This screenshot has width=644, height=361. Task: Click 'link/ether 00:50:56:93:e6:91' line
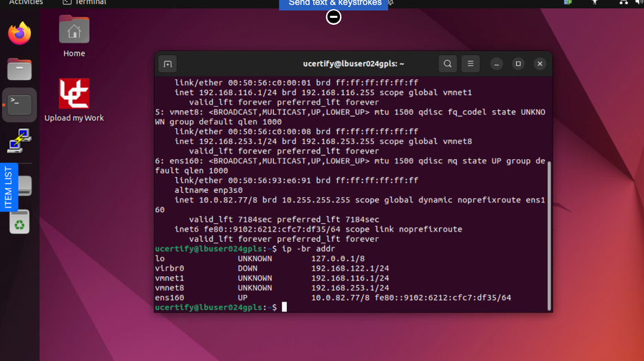[x=297, y=180]
